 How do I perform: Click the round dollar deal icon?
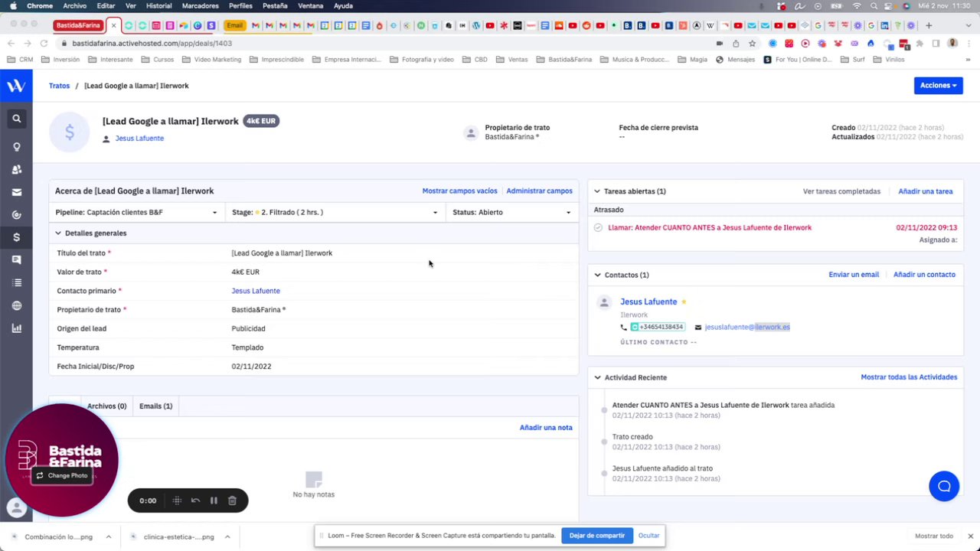click(x=69, y=132)
